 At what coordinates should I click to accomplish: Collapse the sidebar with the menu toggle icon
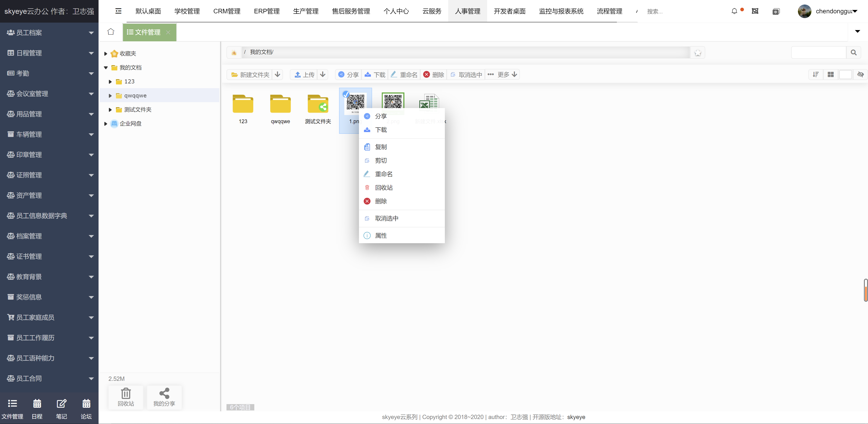pyautogui.click(x=118, y=11)
